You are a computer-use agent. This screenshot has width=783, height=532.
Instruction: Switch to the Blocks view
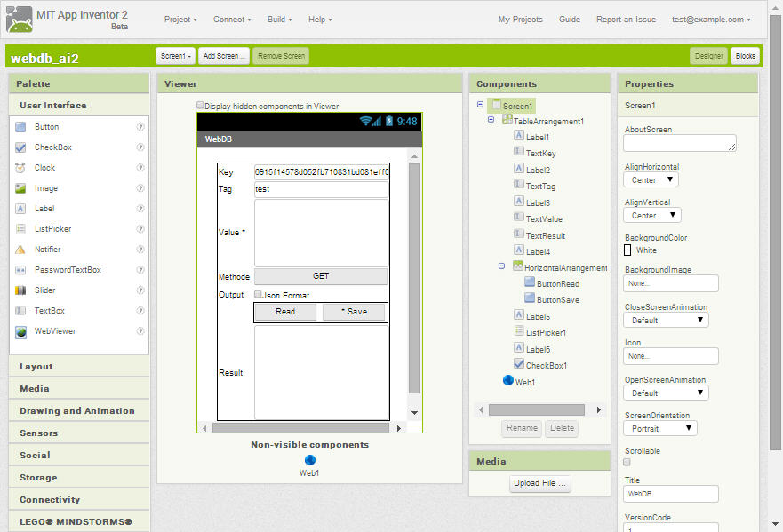745,56
